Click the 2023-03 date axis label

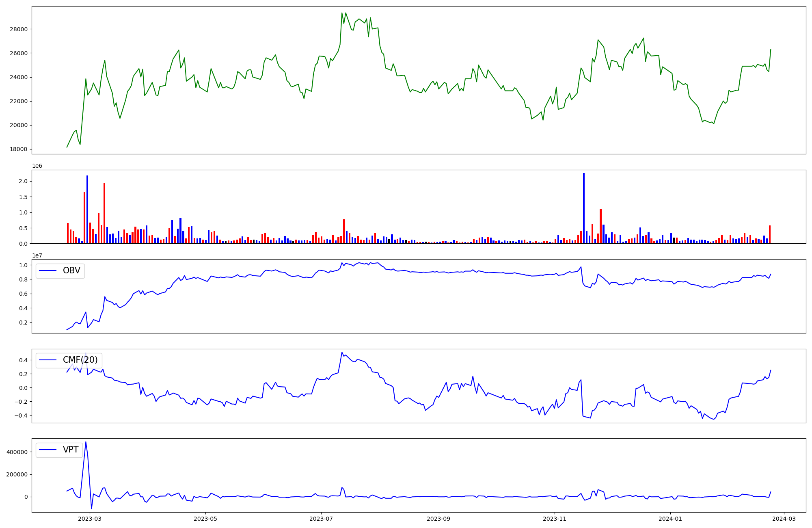pos(90,519)
